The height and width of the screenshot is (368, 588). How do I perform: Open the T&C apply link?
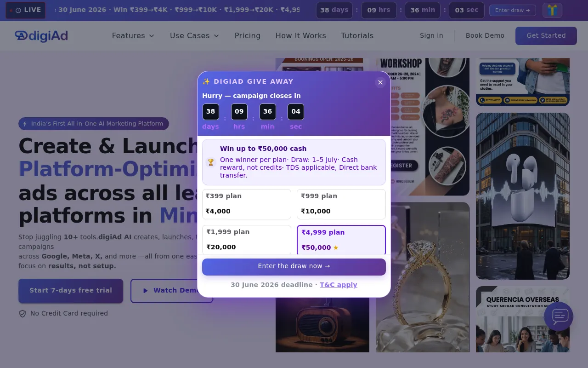click(339, 285)
